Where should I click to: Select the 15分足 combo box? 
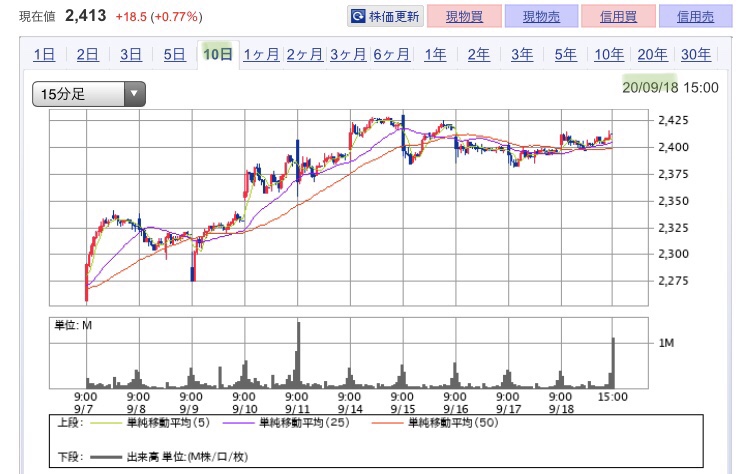coord(89,93)
